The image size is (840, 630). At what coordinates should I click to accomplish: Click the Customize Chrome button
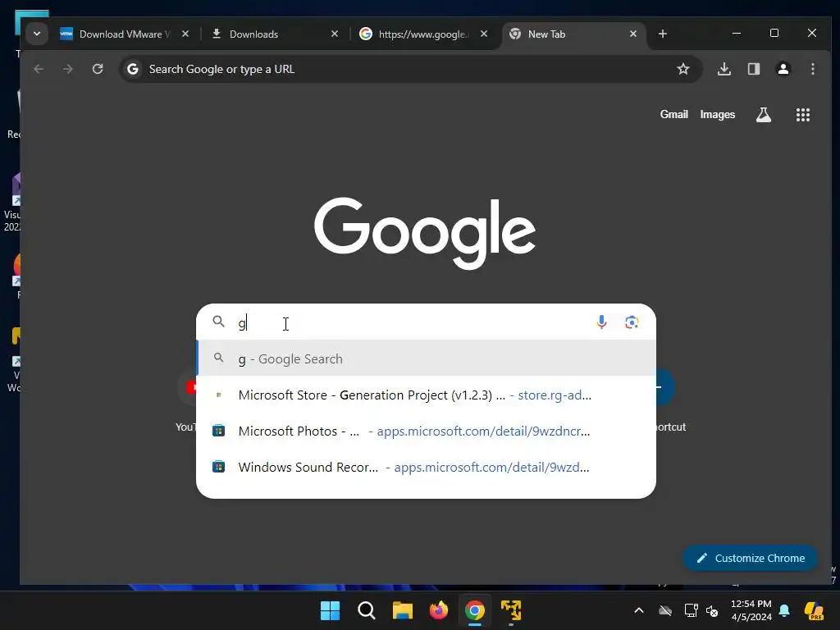point(750,558)
